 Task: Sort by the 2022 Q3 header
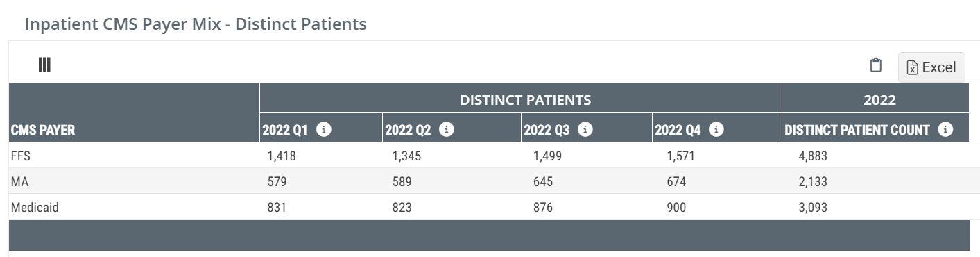548,130
